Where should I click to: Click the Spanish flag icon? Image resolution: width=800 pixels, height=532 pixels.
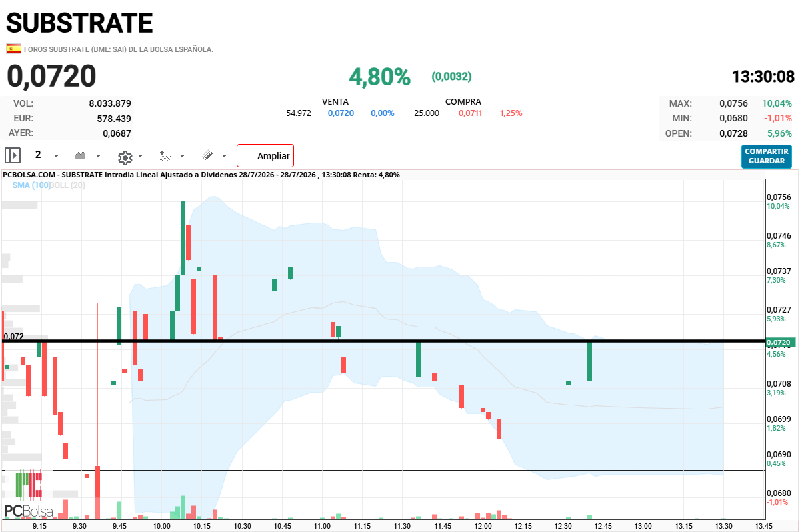[13, 49]
